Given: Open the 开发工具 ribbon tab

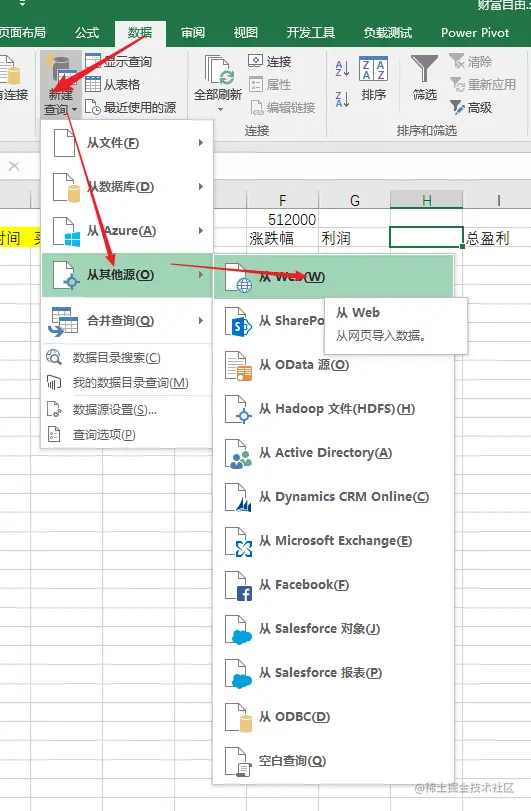Looking at the screenshot, I should point(311,33).
